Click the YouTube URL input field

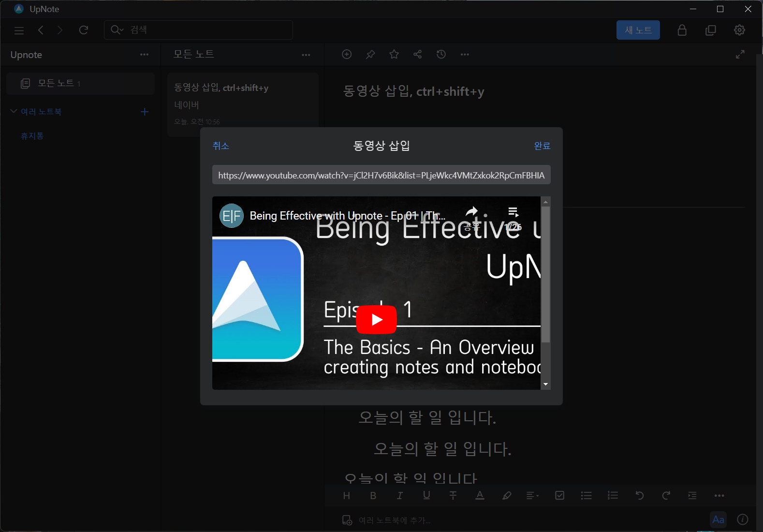[x=381, y=175]
